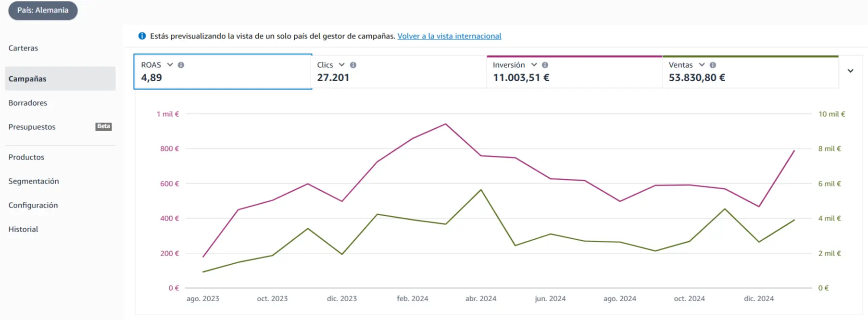Image resolution: width=868 pixels, height=320 pixels.
Task: Click the blue info icon in preview notice
Action: pos(142,36)
